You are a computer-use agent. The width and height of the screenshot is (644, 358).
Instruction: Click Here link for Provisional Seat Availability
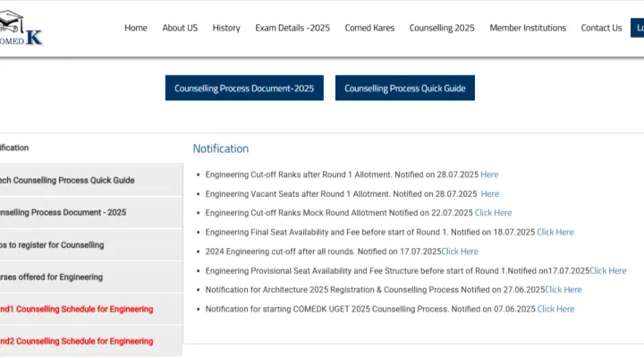coord(608,271)
